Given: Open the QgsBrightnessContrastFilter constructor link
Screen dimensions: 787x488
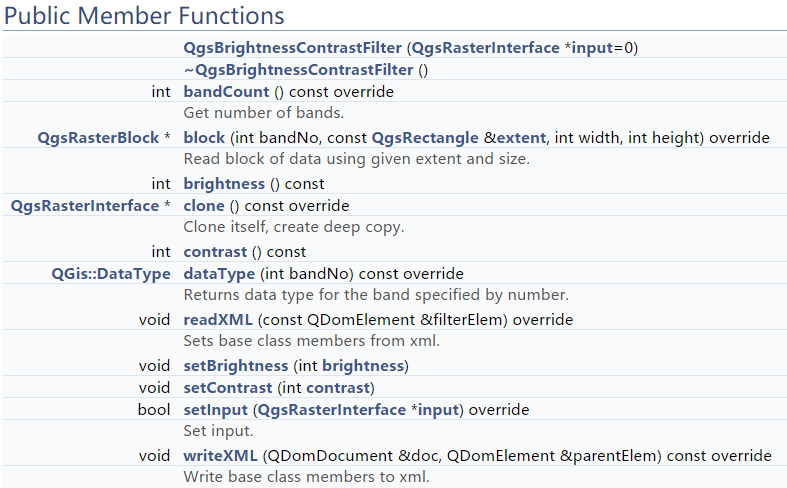Looking at the screenshot, I should [x=294, y=47].
